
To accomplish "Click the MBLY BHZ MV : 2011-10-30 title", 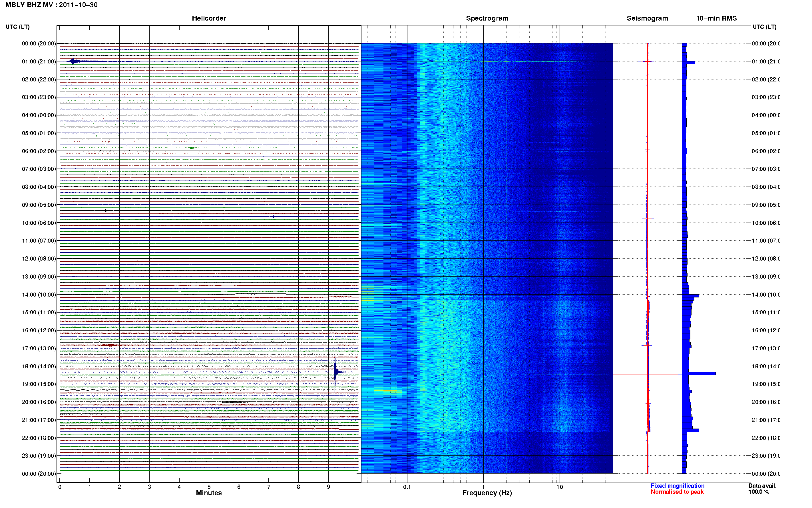I will [51, 5].
